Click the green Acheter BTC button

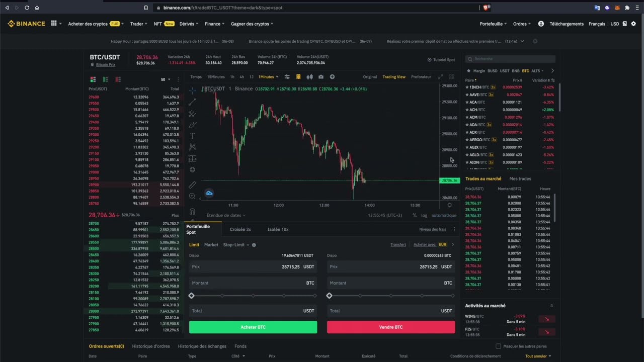253,327
